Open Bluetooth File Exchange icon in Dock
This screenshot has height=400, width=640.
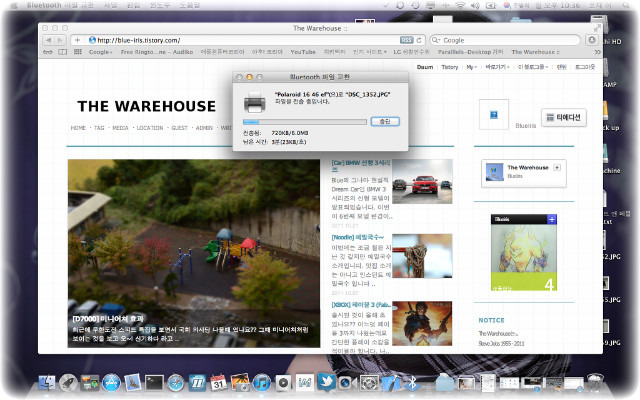tap(412, 383)
